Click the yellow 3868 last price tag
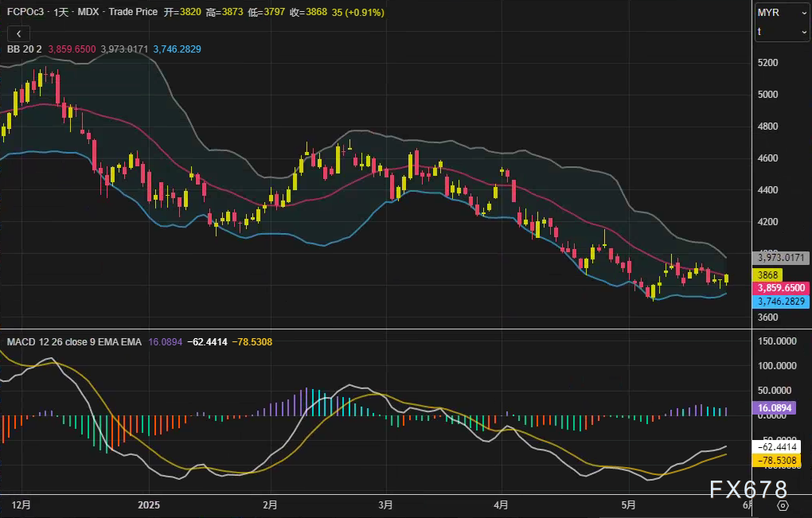Screen dimensions: 812x518 pos(767,275)
